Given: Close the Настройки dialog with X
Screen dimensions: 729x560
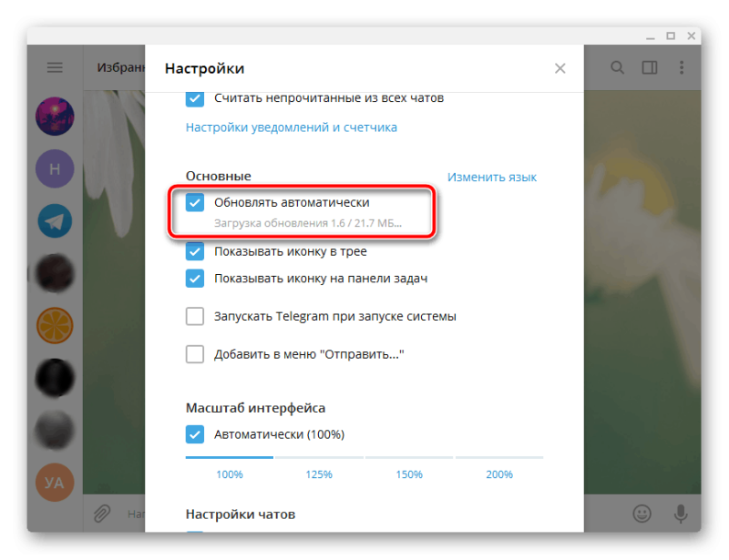Looking at the screenshot, I should (560, 69).
